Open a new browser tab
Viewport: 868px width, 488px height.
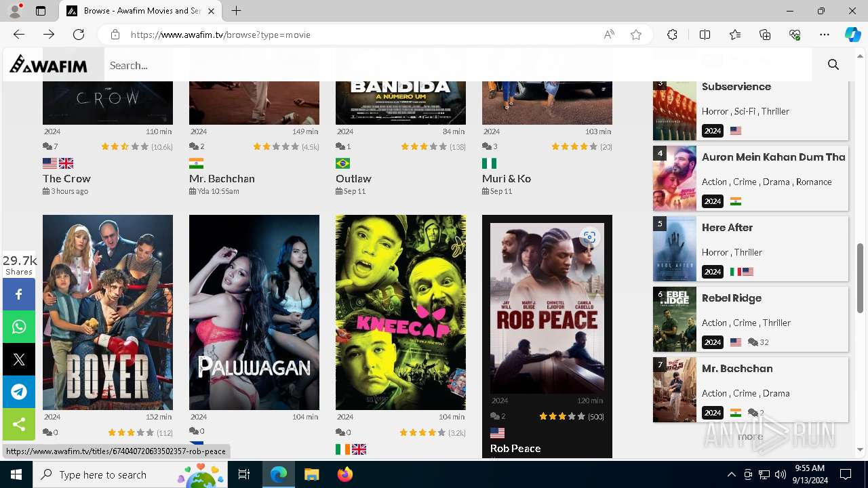tap(236, 11)
